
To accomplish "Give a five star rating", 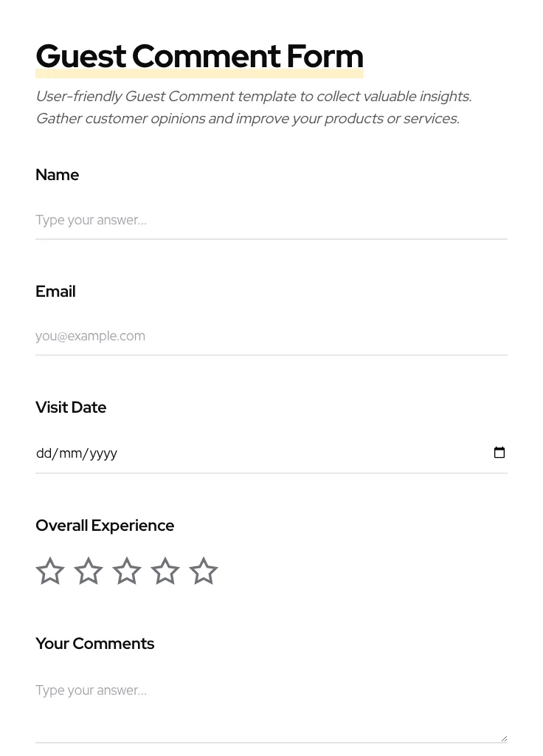I will coord(204,571).
